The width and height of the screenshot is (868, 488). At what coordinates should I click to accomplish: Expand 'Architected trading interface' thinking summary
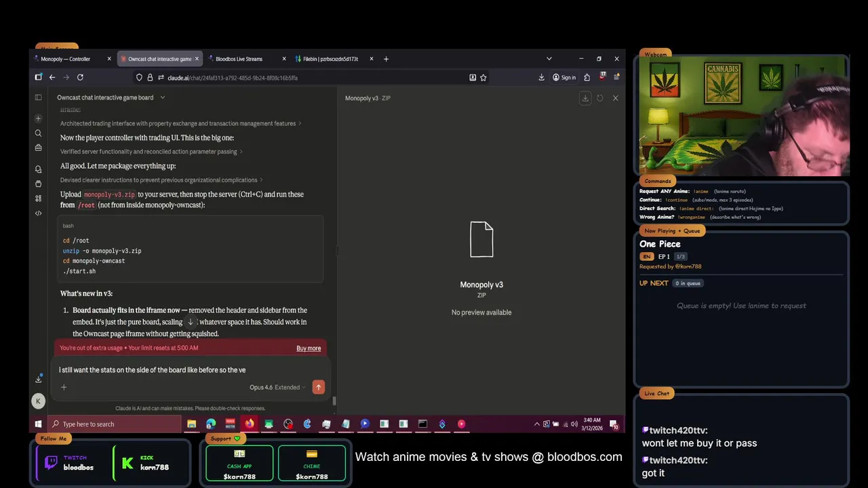[x=181, y=123]
